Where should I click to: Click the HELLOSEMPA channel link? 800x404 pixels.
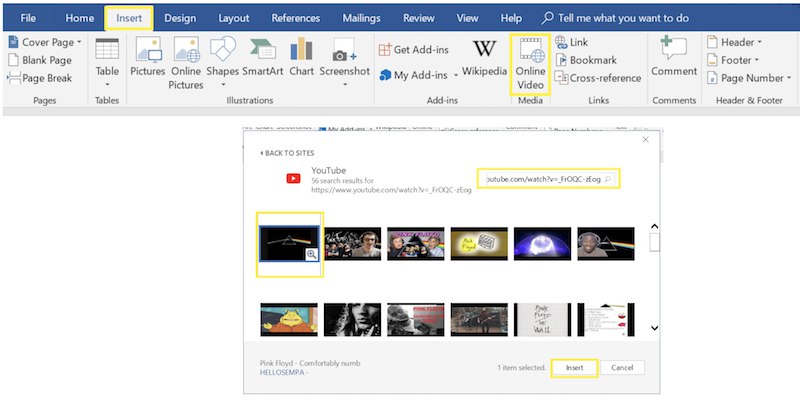pyautogui.click(x=282, y=372)
